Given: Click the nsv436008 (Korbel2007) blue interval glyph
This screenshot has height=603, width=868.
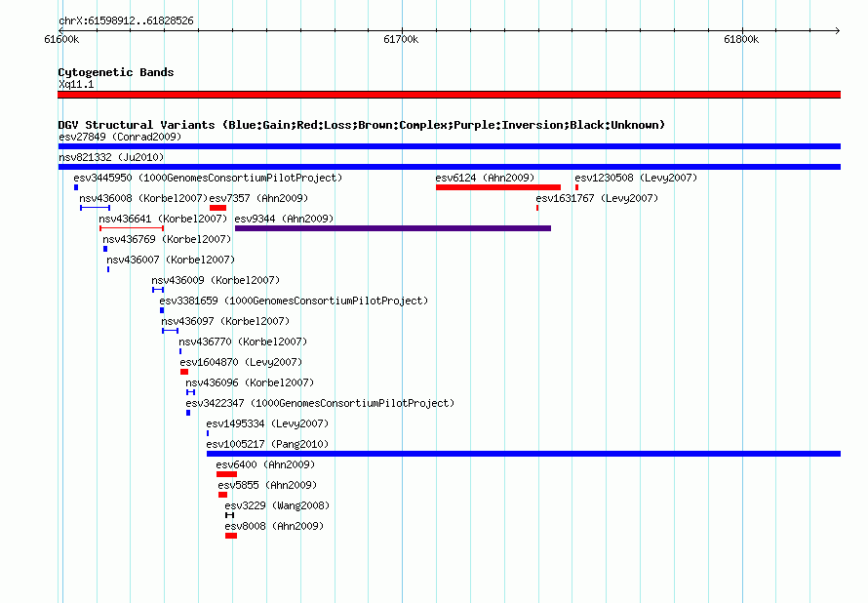Looking at the screenshot, I should [96, 208].
